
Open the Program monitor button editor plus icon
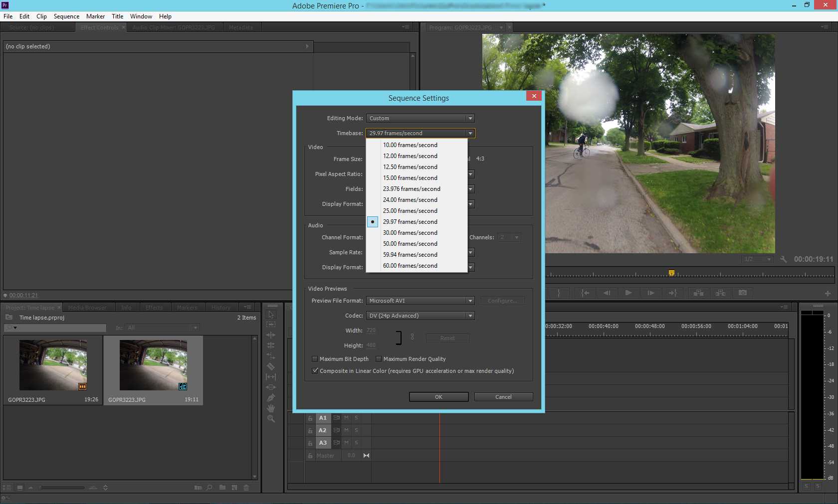(828, 293)
